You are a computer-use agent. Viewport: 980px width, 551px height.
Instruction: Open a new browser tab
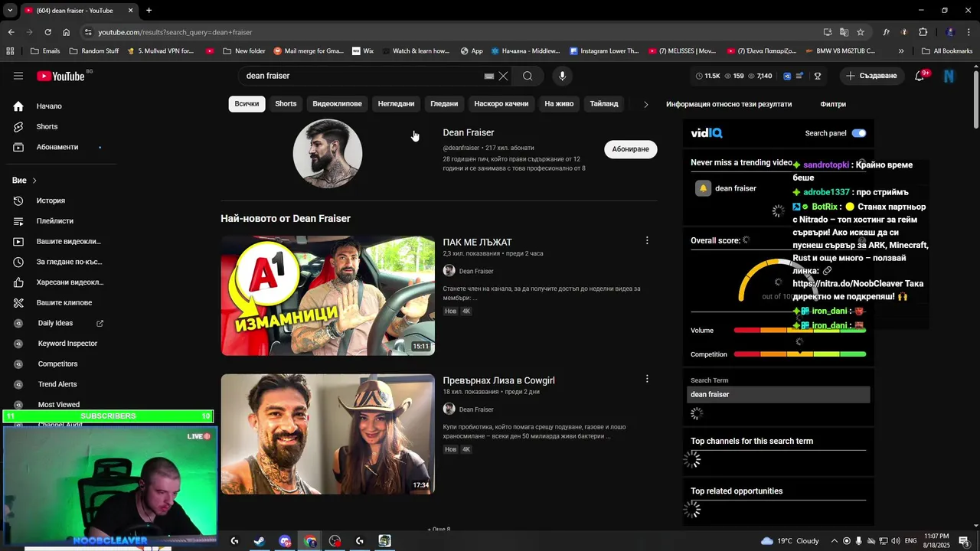pyautogui.click(x=149, y=10)
